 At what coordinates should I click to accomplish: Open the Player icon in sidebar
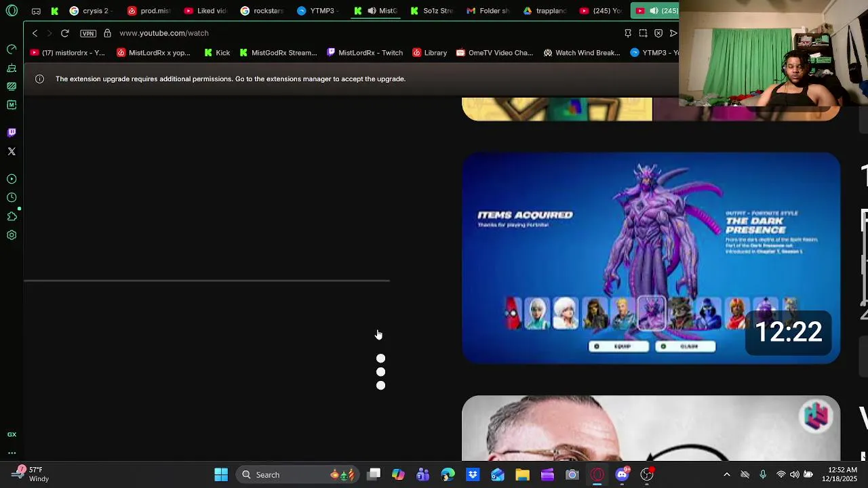click(12, 179)
